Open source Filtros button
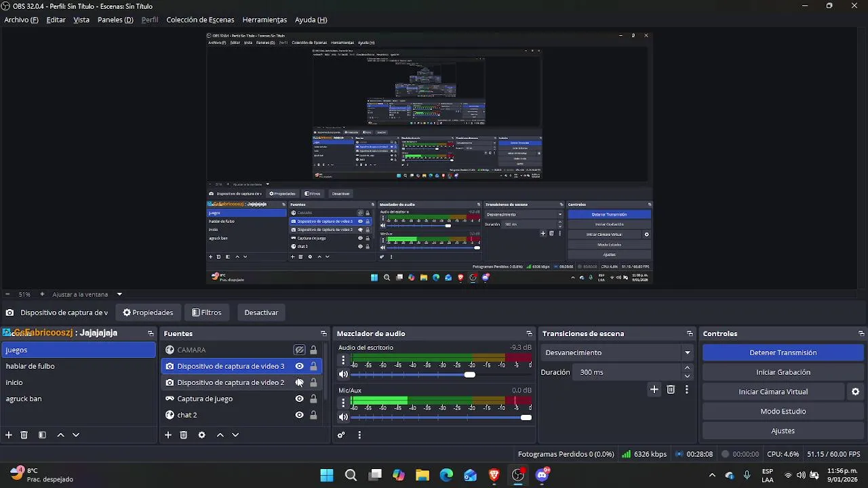The width and height of the screenshot is (868, 488). click(x=207, y=312)
